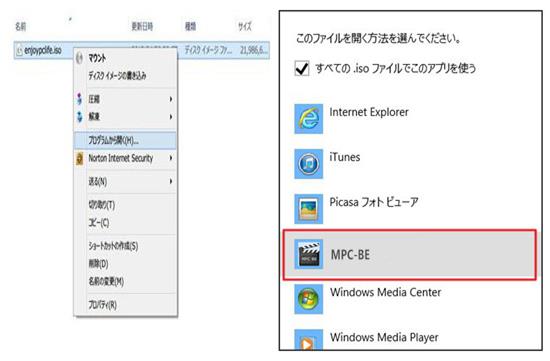Choose iTunes label in app list
550x361 pixels.
coord(345,157)
